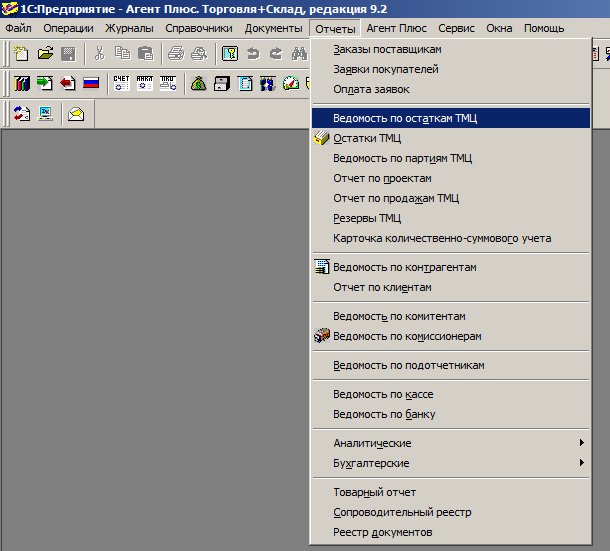Click the Open folder toolbar icon
Image resolution: width=610 pixels, height=551 pixels.
click(x=45, y=53)
